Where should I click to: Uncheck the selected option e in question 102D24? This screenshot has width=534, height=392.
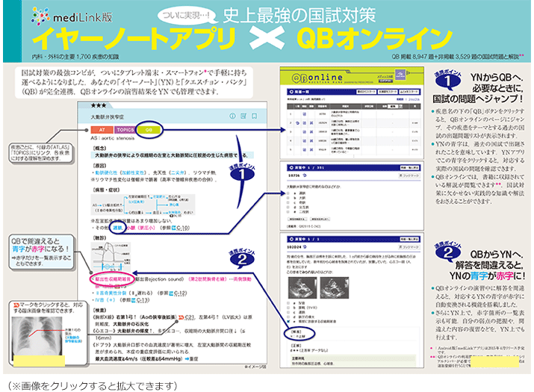click(x=288, y=322)
